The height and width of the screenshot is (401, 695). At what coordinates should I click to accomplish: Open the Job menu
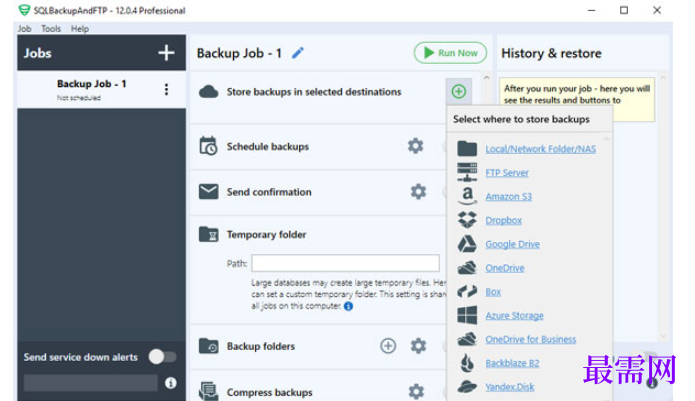[x=24, y=29]
